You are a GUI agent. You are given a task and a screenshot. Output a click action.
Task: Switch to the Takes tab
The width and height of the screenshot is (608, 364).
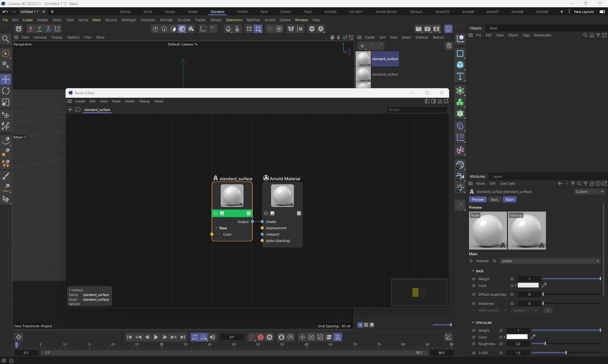point(493,28)
